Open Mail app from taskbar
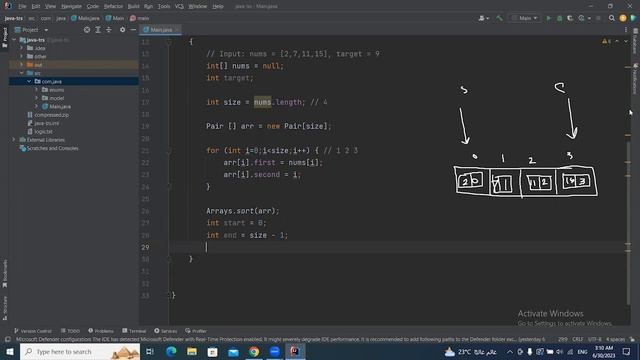 tap(233, 351)
